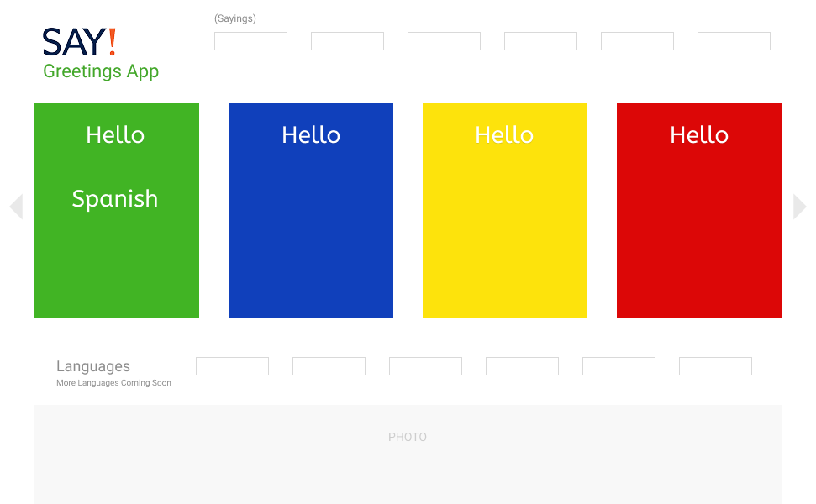The image size is (816, 504).
Task: Select the red Hello card
Action: (699, 210)
